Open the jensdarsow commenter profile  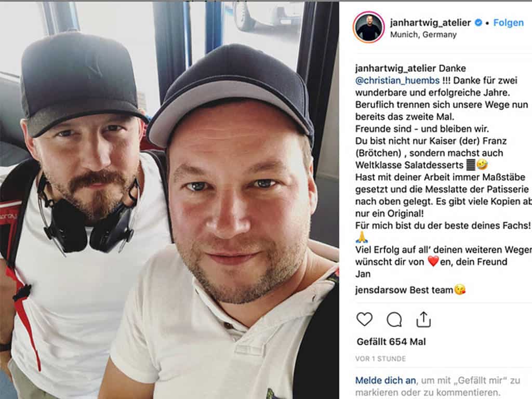click(x=381, y=290)
